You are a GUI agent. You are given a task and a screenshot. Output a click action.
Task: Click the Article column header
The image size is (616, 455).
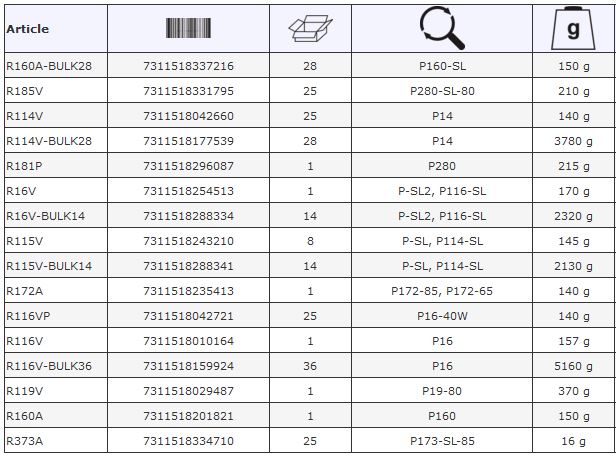point(28,29)
